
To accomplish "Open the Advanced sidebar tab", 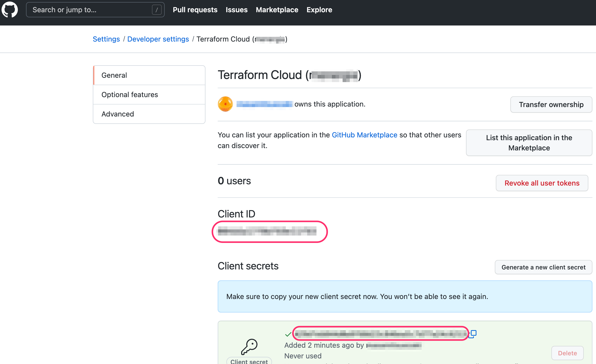I will pos(149,114).
